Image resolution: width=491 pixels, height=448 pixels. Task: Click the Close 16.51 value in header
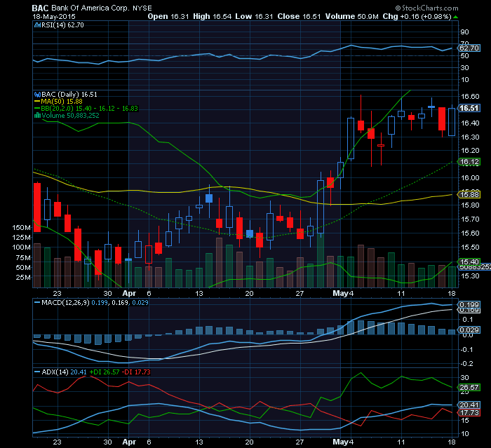pos(299,17)
